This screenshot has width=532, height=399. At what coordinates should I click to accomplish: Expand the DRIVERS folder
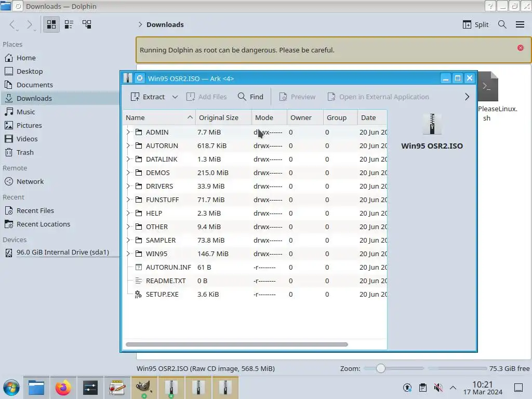tap(128, 187)
